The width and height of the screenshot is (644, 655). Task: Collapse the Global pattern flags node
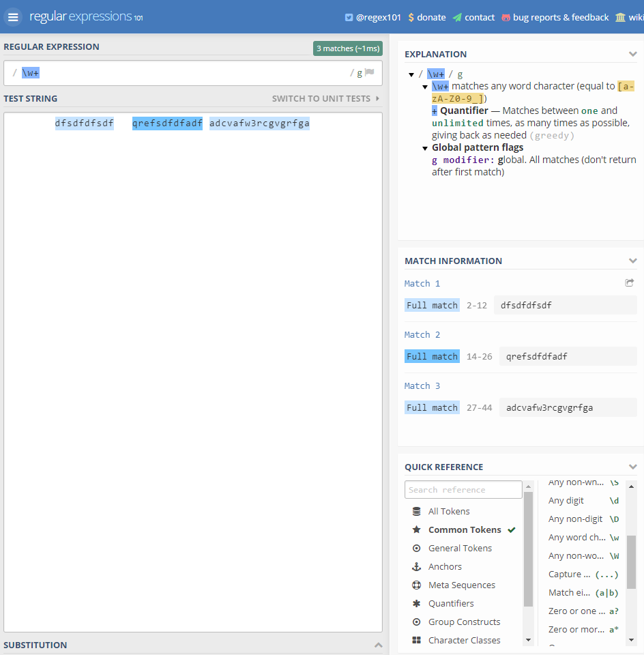(x=425, y=148)
